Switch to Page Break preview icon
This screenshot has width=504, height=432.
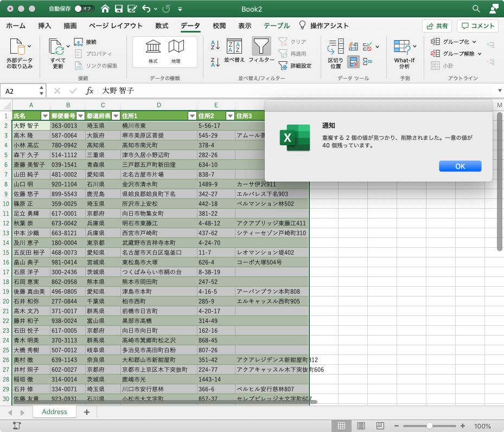(x=380, y=426)
